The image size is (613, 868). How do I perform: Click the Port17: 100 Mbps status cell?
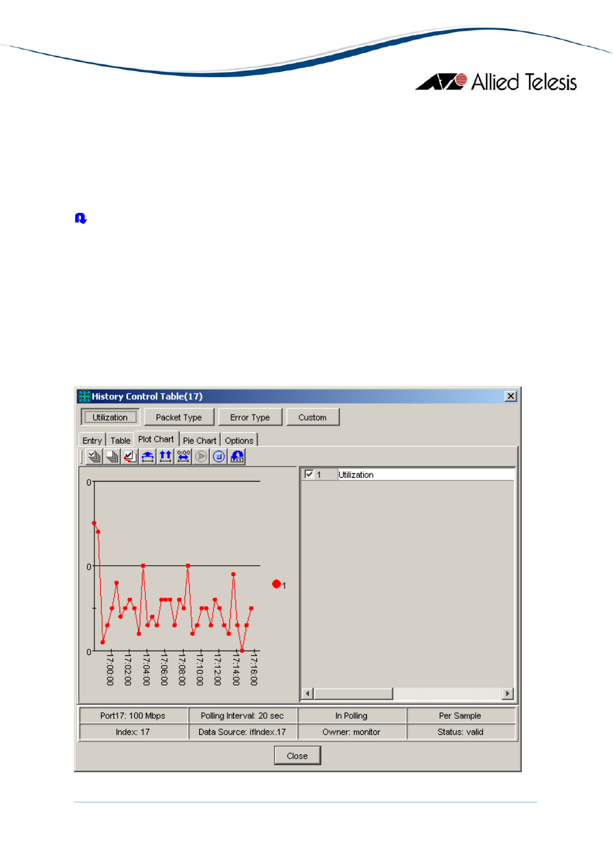(133, 716)
